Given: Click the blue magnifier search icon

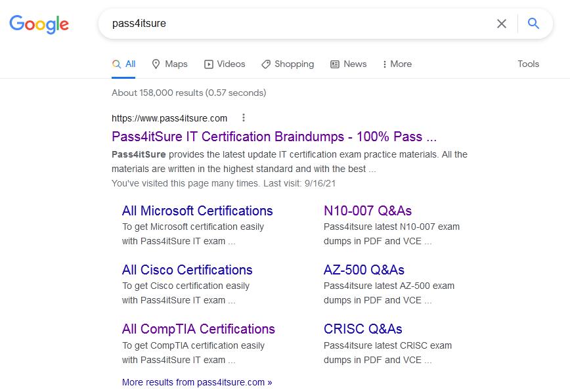Looking at the screenshot, I should coord(533,23).
